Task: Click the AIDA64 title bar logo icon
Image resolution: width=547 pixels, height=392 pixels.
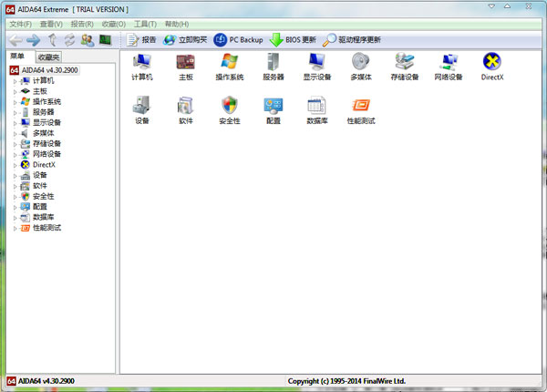Action: tap(10, 10)
